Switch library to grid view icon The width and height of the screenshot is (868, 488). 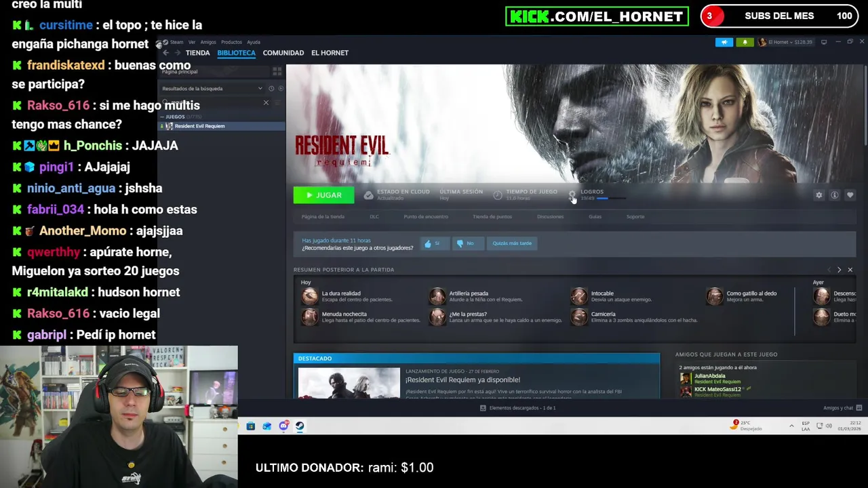[277, 71]
